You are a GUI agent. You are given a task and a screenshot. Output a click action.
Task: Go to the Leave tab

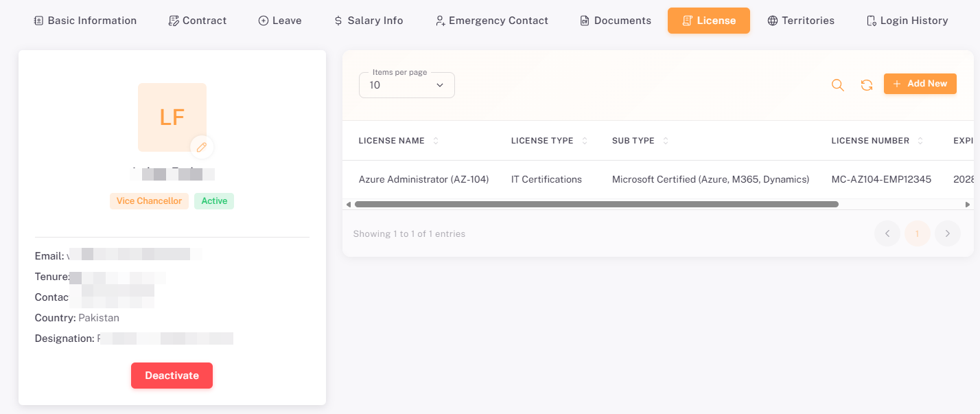coord(280,21)
